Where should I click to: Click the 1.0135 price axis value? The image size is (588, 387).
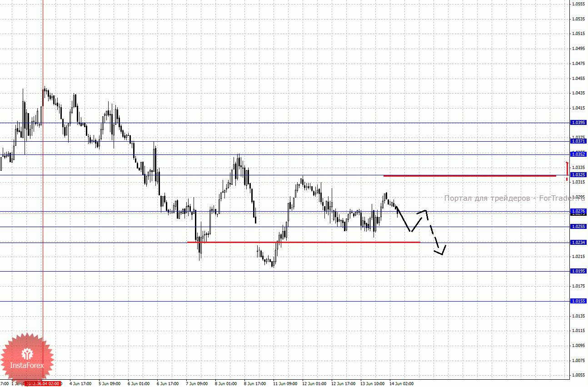pyautogui.click(x=578, y=316)
